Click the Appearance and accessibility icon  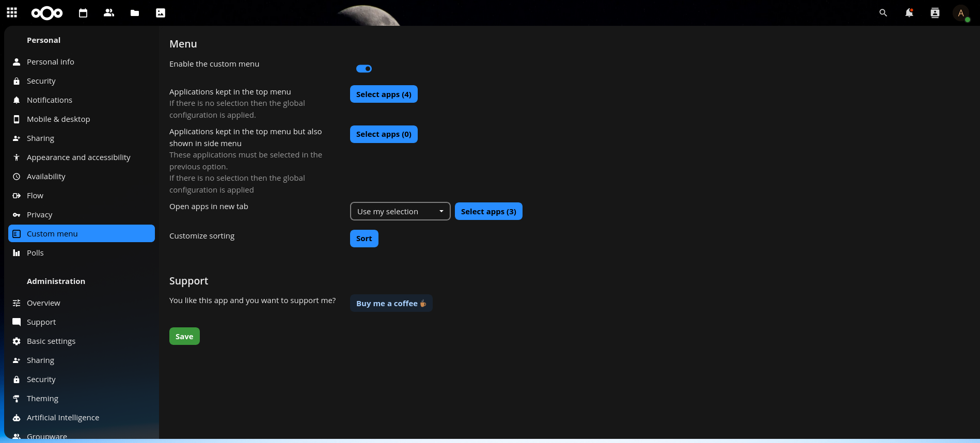17,157
